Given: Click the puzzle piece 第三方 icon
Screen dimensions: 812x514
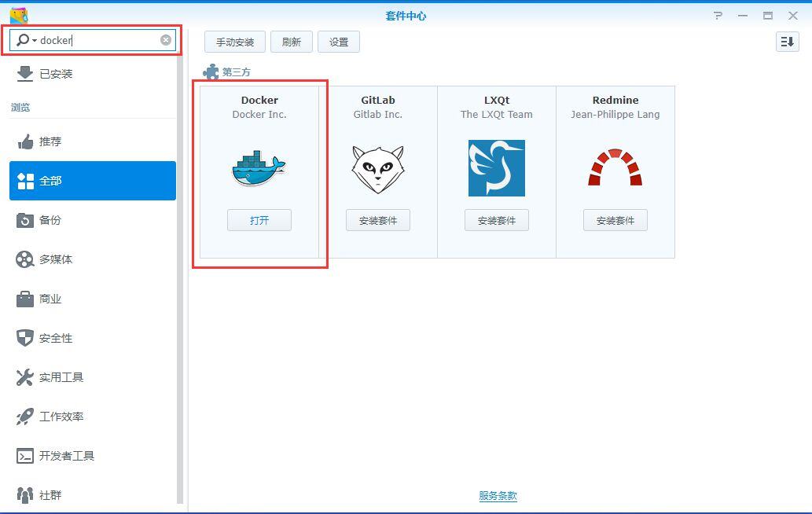Looking at the screenshot, I should click(x=211, y=72).
